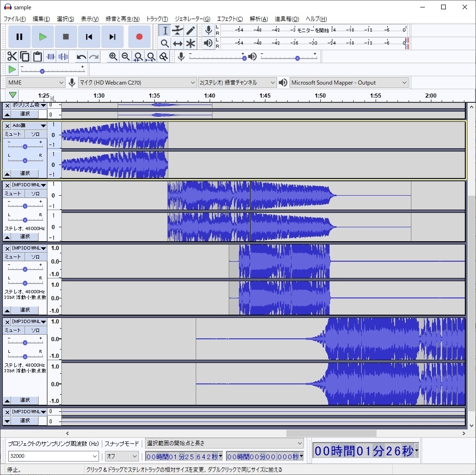476x475 pixels.
Task: Mute the bottom large MP3DOWNL track
Action: coord(13,330)
